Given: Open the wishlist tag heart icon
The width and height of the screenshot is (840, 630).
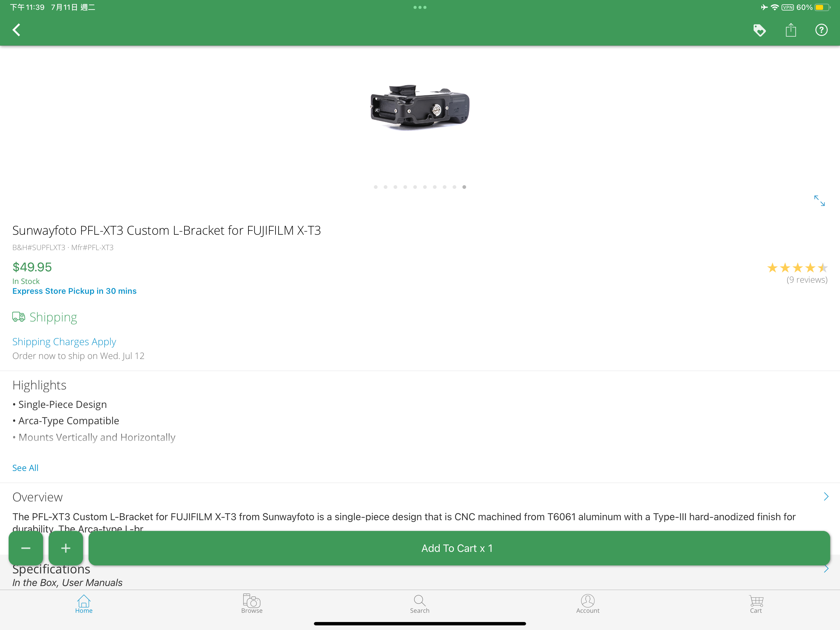Looking at the screenshot, I should point(759,30).
